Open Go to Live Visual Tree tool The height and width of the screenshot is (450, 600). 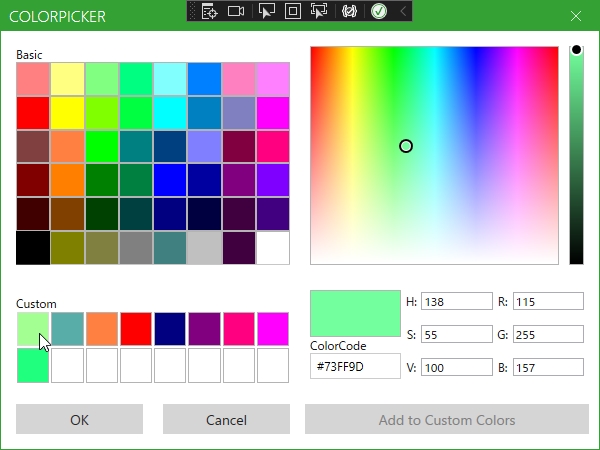(209, 11)
